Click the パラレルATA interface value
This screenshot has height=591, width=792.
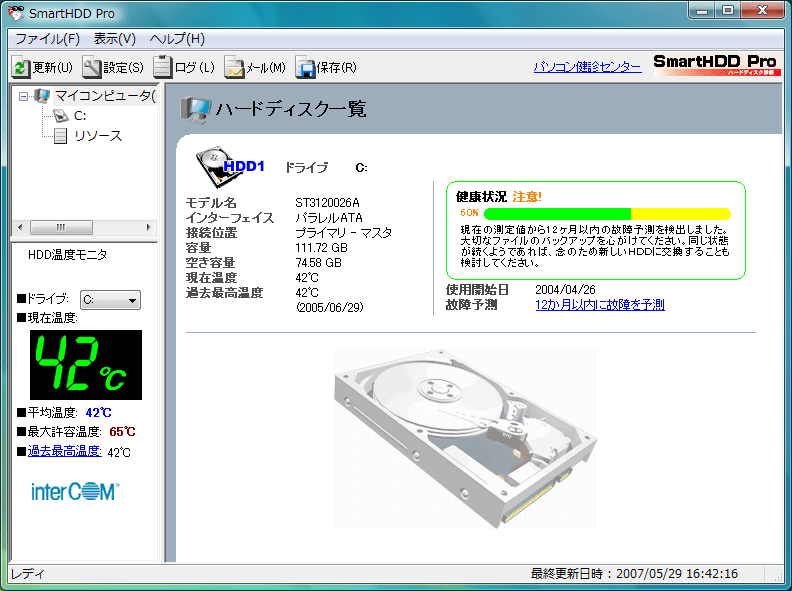coord(329,218)
